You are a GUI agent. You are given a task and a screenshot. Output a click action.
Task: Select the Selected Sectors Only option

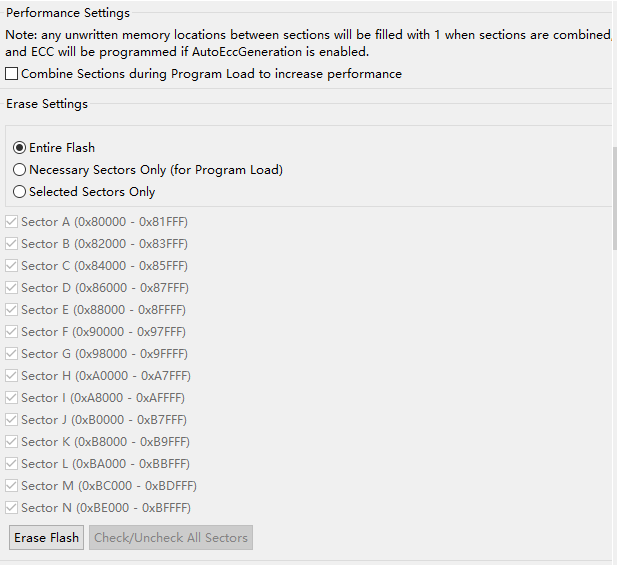pyautogui.click(x=20, y=192)
